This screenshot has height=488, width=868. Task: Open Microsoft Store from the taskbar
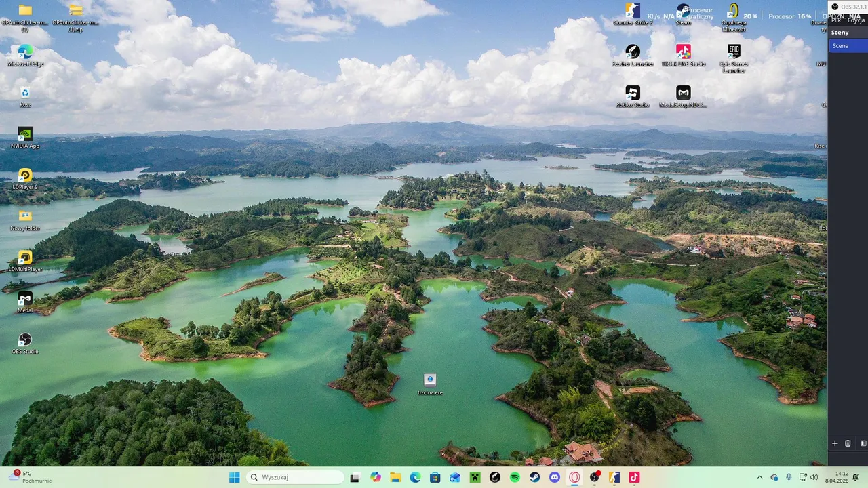pyautogui.click(x=435, y=477)
